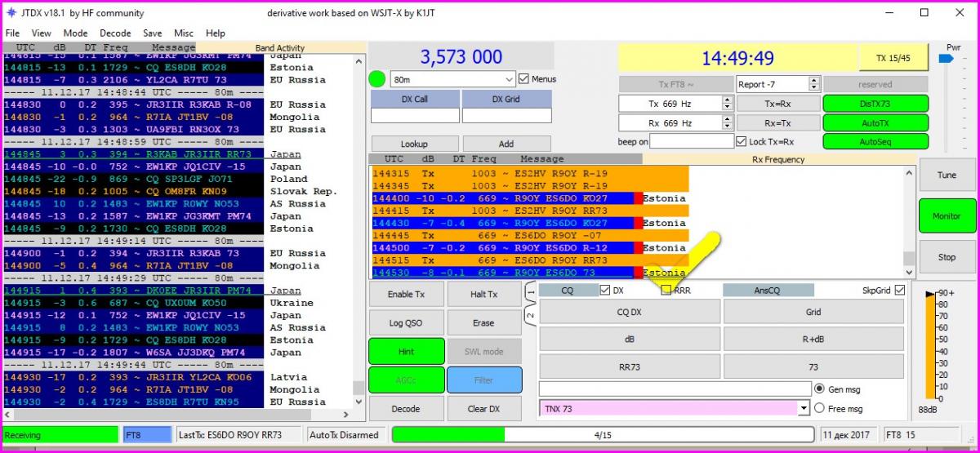Adjust the Pwr power slider
Image resolution: width=980 pixels, height=453 pixels.
pos(947,61)
